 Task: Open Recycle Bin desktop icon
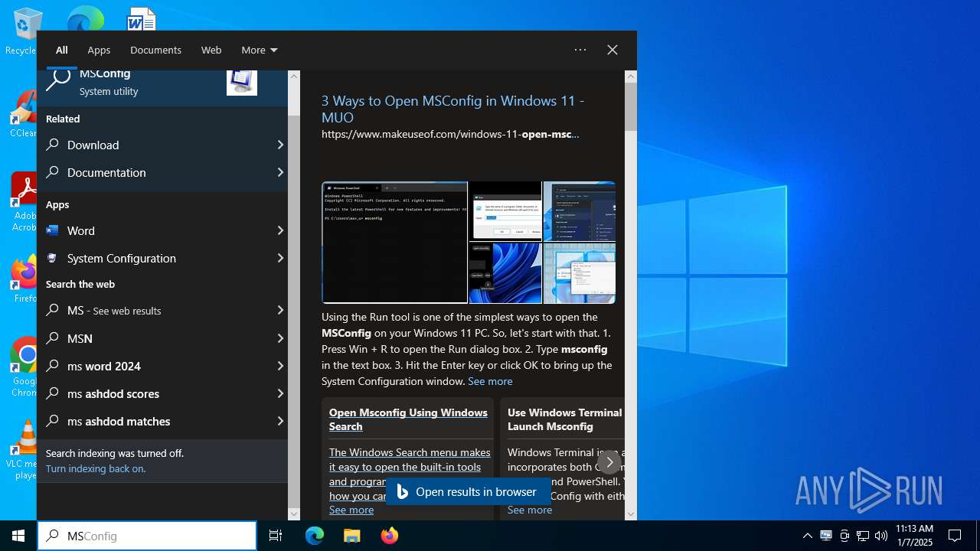point(23,32)
